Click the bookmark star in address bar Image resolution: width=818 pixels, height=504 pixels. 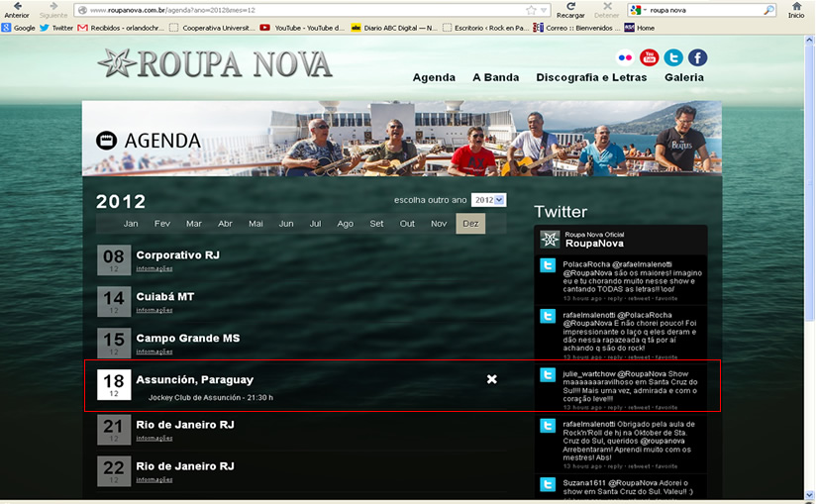[x=531, y=10]
